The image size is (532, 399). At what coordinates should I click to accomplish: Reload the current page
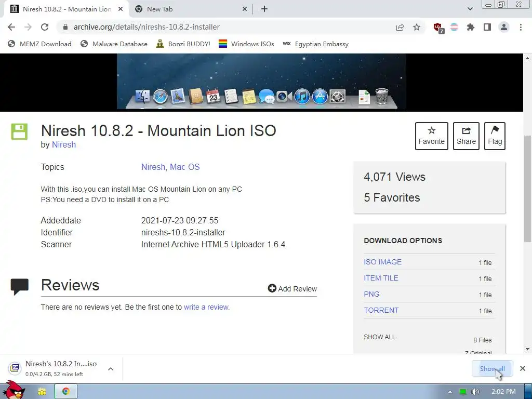45,27
